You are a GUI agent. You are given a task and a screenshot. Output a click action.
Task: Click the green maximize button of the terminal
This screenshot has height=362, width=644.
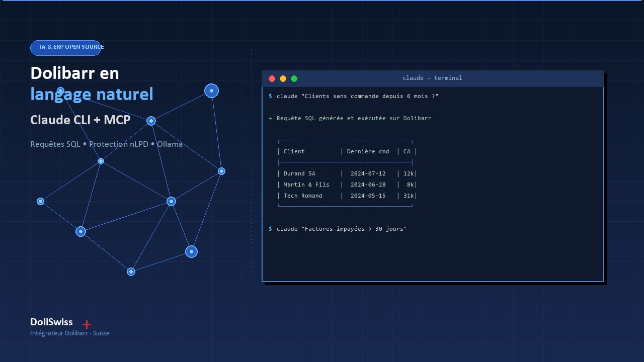[x=294, y=78]
